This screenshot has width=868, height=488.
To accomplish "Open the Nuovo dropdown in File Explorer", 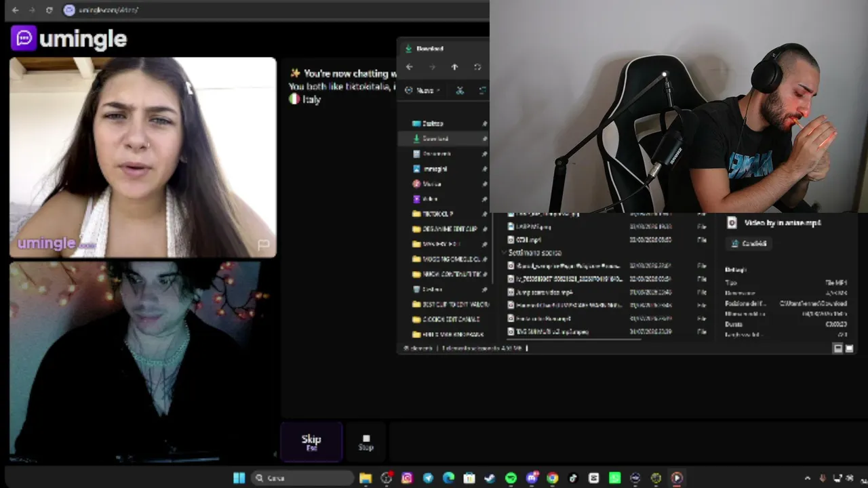I will pos(424,90).
